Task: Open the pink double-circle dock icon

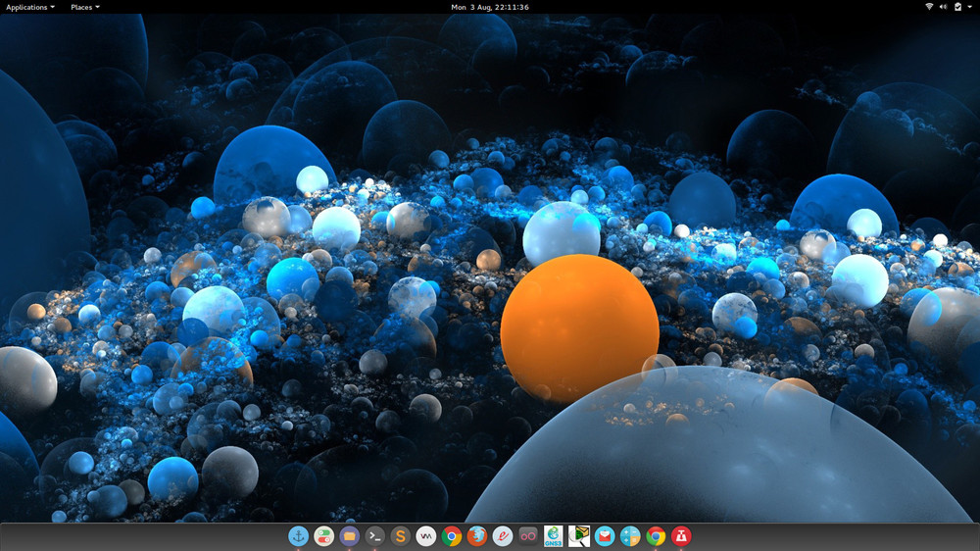Action: coord(528,536)
